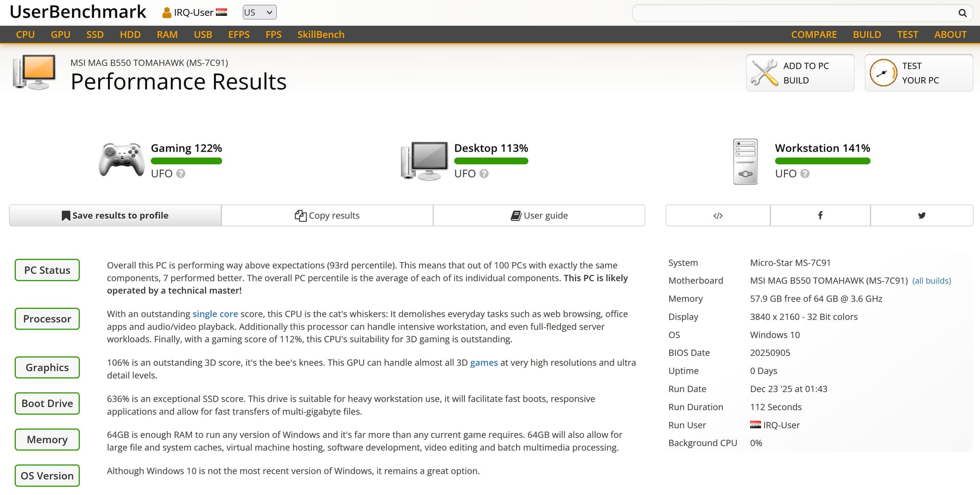Share results via Facebook icon
The image size is (980, 495).
click(820, 215)
